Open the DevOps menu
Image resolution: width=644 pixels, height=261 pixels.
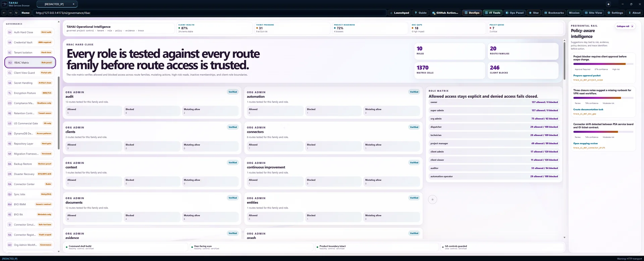point(472,13)
